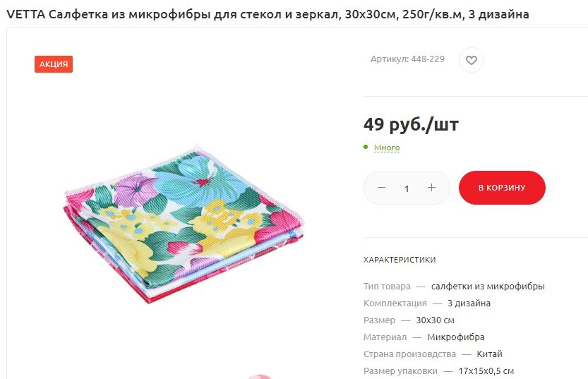Click the VETTA Салфетка product title
The image size is (588, 379).
(x=268, y=15)
